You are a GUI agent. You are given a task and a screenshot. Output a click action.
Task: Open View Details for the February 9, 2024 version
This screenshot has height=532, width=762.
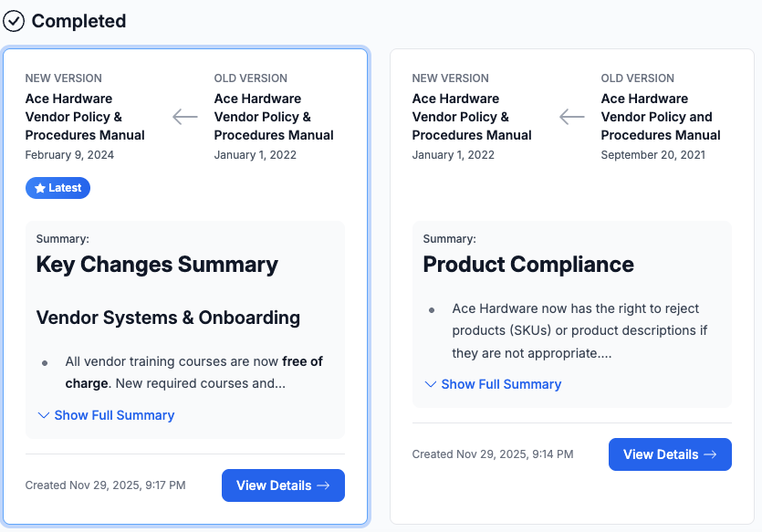point(283,485)
